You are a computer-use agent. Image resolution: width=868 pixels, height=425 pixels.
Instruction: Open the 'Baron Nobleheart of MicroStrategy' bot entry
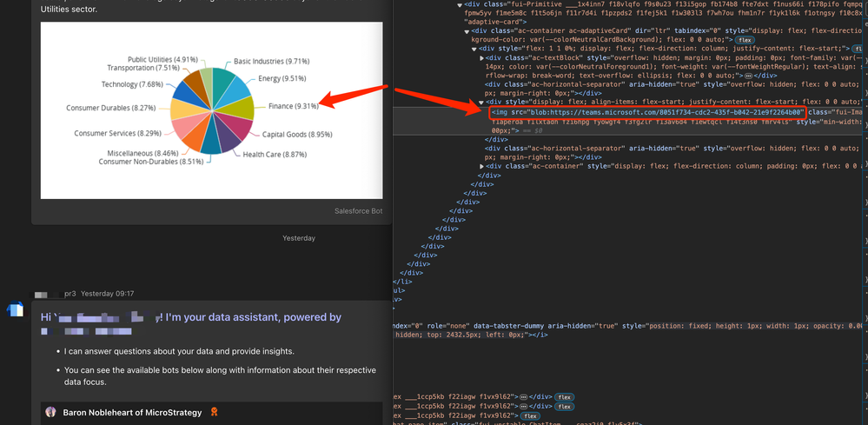click(132, 412)
